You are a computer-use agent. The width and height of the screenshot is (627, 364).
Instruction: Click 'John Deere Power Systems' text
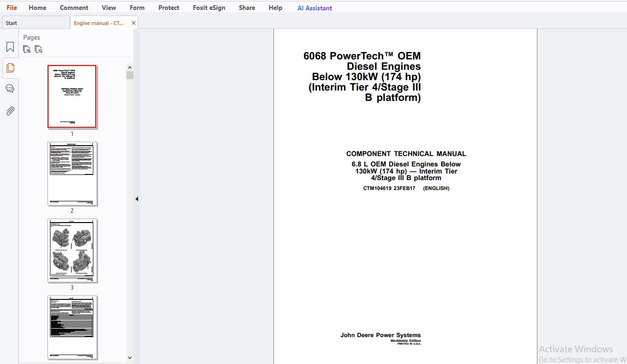click(380, 335)
